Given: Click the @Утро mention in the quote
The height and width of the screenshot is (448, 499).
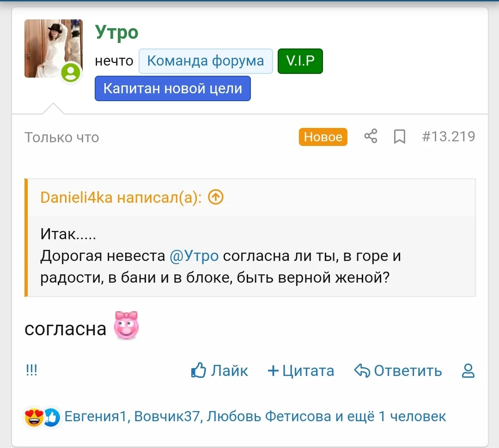Looking at the screenshot, I should click(x=194, y=256).
